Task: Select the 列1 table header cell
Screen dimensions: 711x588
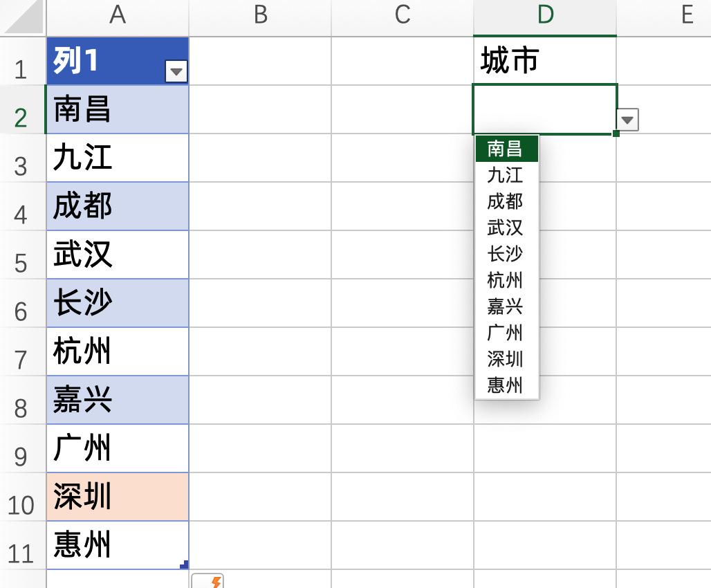Action: click(104, 61)
